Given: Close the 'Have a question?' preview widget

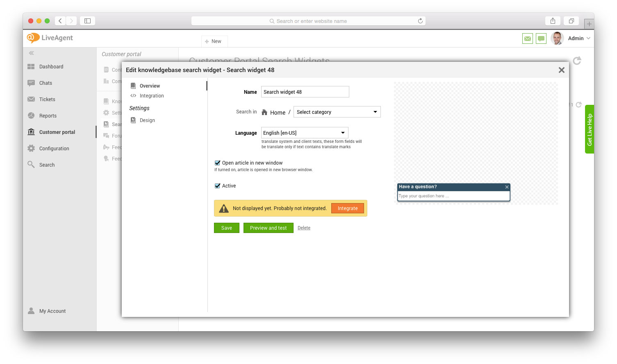Looking at the screenshot, I should tap(507, 187).
